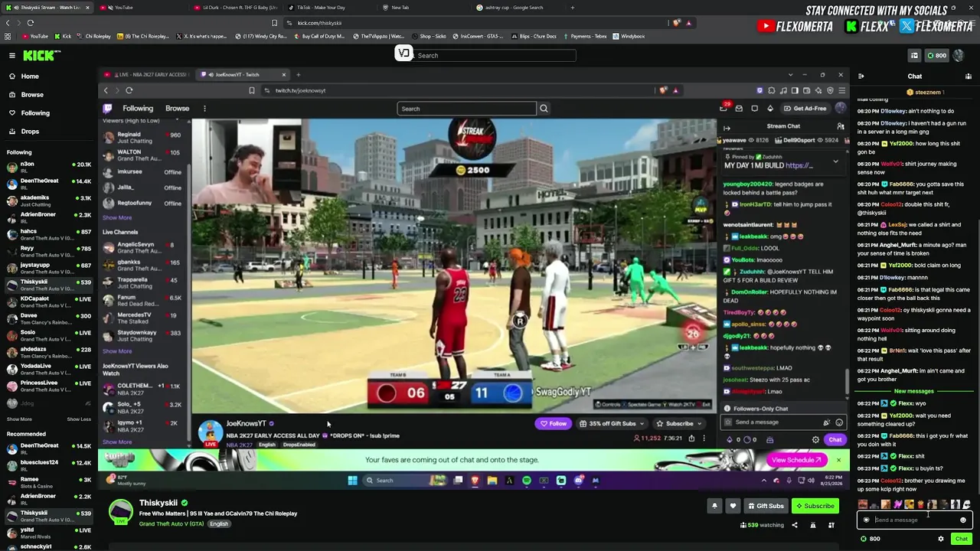
Task: Open Twitch Following page
Action: click(138, 109)
